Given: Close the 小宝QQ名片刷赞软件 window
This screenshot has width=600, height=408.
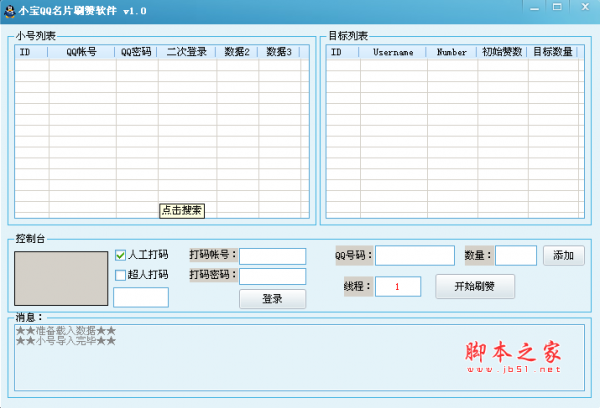Looking at the screenshot, I should [585, 7].
